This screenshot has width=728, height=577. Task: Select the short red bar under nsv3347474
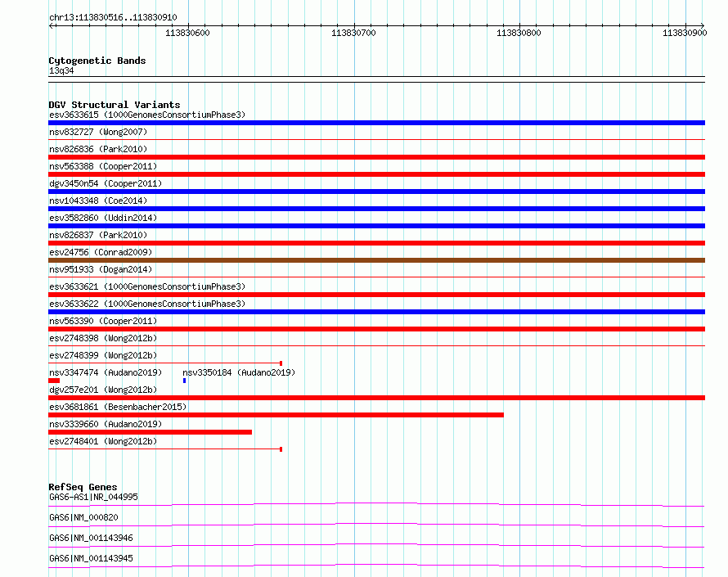click(x=54, y=381)
